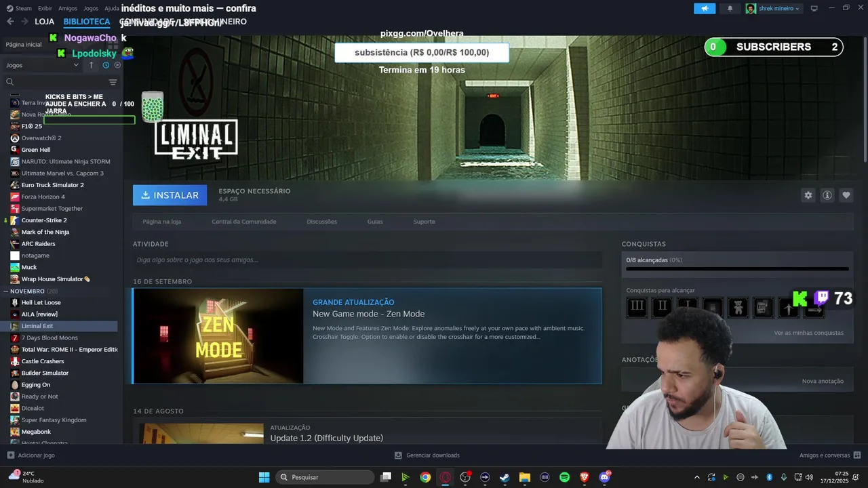Open the Windows Start menu
Screen dimensions: 868x488
(264, 477)
